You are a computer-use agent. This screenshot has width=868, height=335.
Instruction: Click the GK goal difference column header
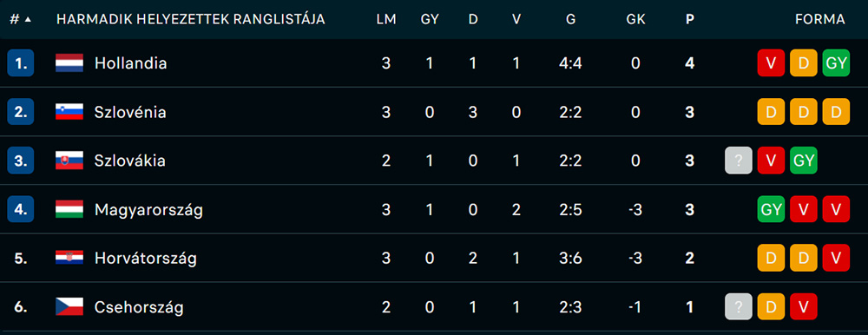pyautogui.click(x=635, y=19)
